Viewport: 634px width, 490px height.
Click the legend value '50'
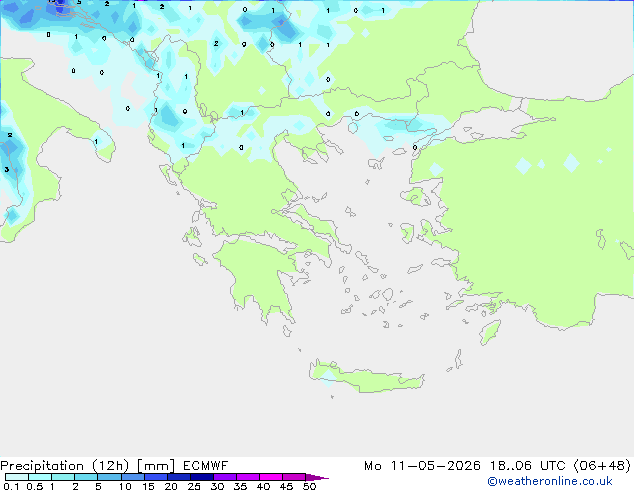(309, 486)
